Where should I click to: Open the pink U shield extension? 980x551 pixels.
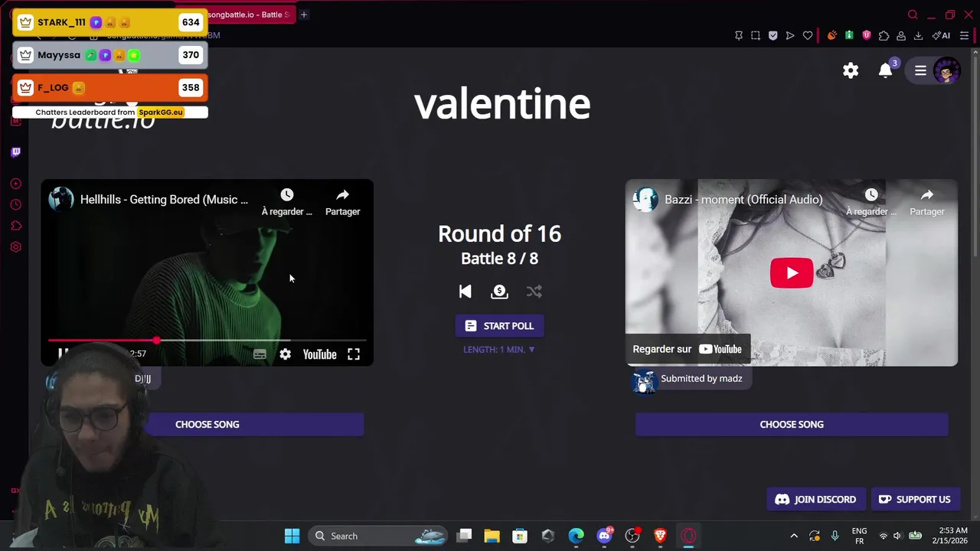tap(867, 35)
